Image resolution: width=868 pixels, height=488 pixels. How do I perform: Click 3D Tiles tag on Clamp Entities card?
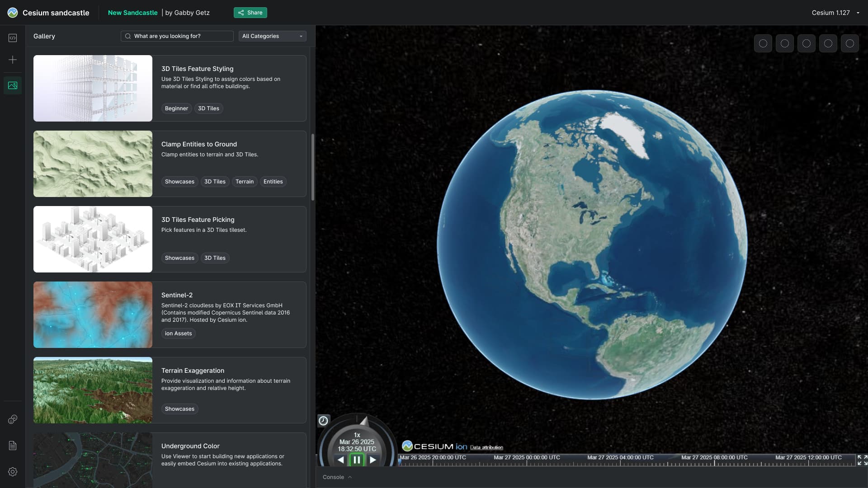coord(215,182)
